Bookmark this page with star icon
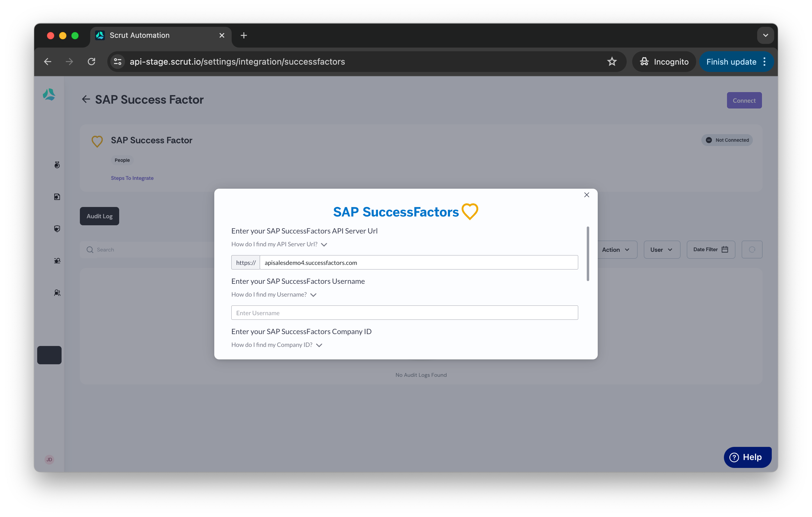This screenshot has width=812, height=517. [612, 62]
